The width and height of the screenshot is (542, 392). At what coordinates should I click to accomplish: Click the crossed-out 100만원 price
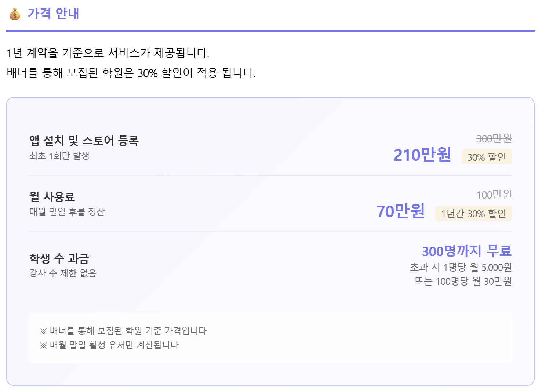click(x=494, y=195)
